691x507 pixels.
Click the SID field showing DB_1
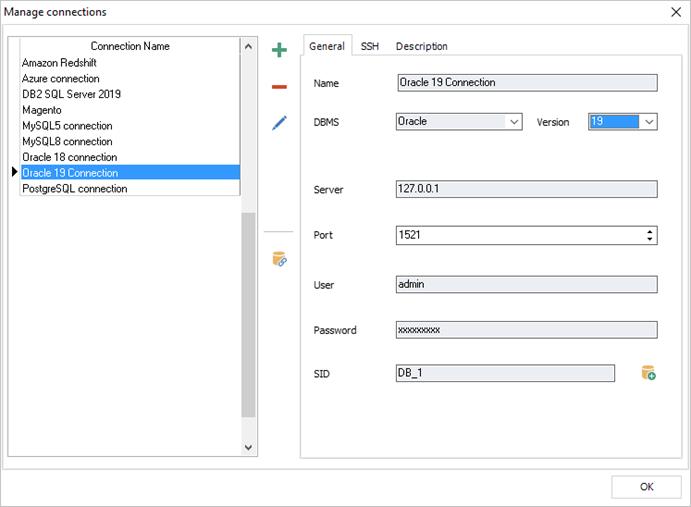[x=505, y=373]
